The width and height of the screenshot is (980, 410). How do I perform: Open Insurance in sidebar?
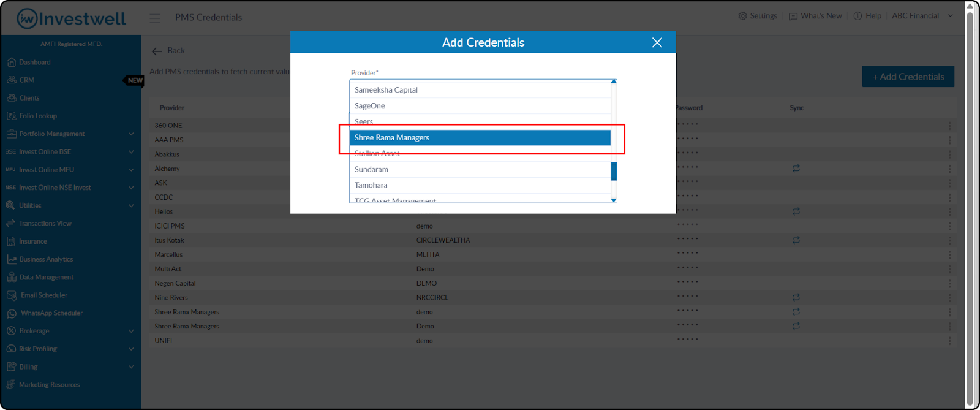(x=32, y=241)
